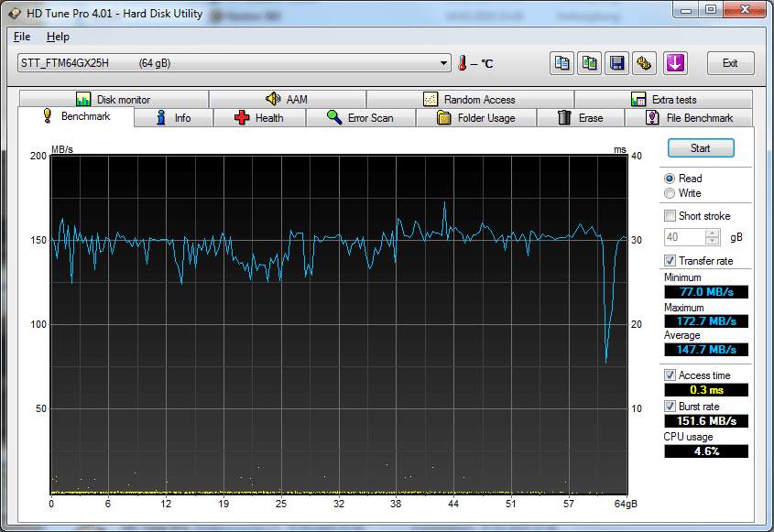Click the File Benchmark tab's file icon

652,117
